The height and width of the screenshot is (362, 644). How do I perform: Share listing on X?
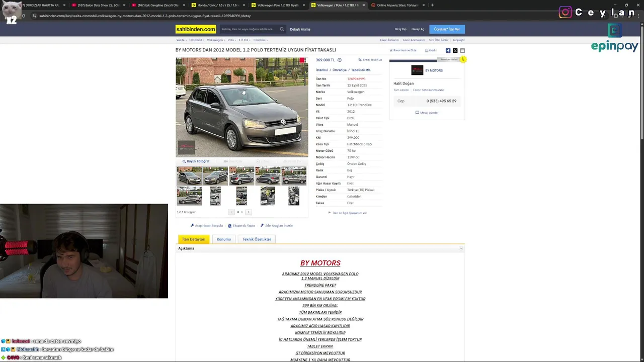[455, 50]
